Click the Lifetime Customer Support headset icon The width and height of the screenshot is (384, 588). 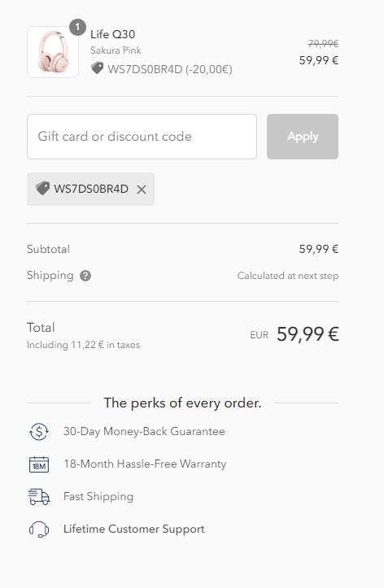click(39, 529)
